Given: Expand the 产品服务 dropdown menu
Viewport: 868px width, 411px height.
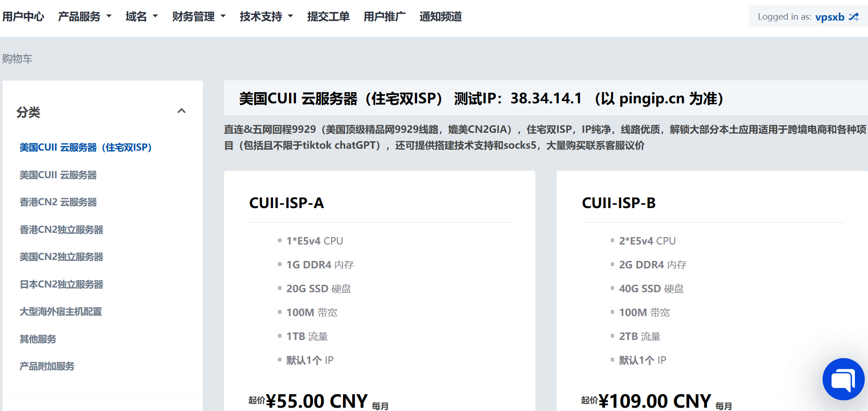Looking at the screenshot, I should click(85, 17).
